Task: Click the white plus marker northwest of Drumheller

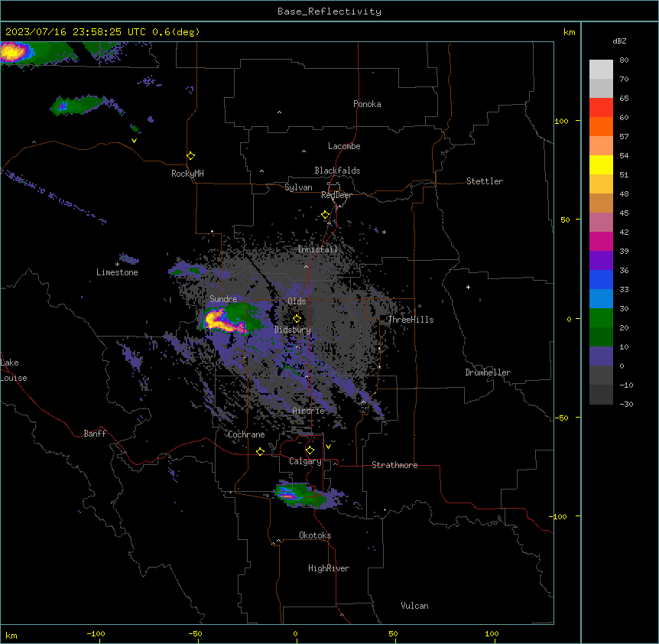Action: tap(468, 287)
